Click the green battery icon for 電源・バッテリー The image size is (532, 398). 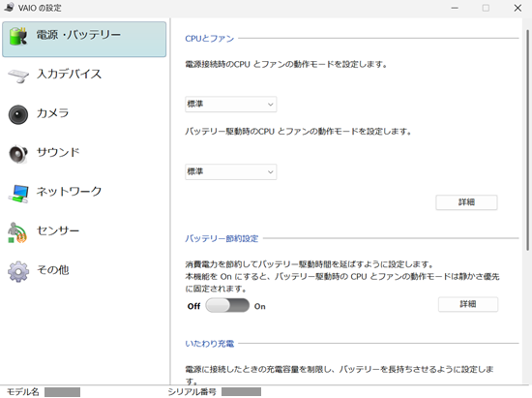[18, 36]
